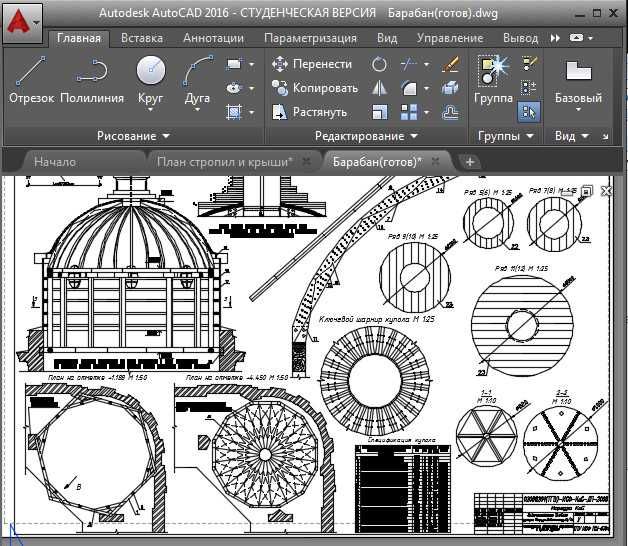Image resolution: width=628 pixels, height=546 pixels.
Task: Add a new drawing tab with plus button
Action: coord(470,161)
